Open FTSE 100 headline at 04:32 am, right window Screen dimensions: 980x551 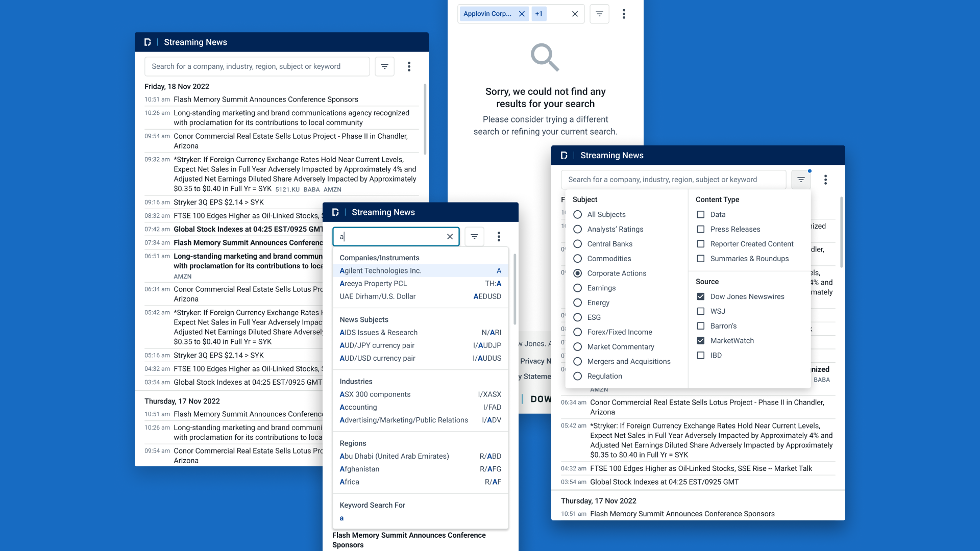pyautogui.click(x=701, y=468)
